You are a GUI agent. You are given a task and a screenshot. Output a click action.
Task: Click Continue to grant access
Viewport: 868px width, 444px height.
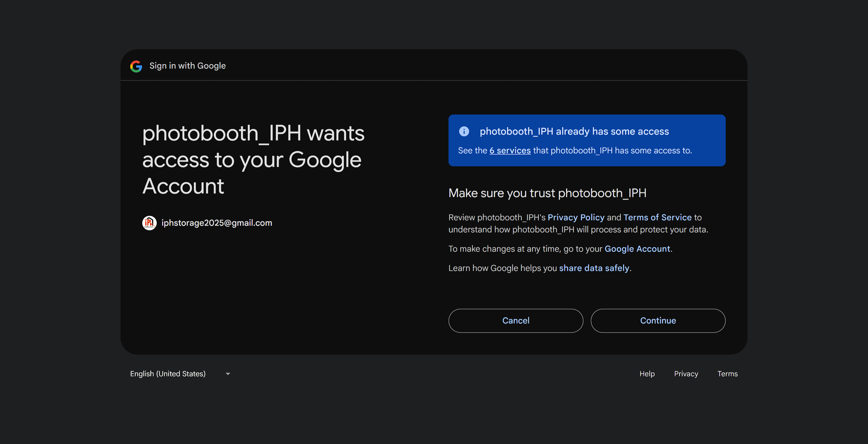point(658,321)
